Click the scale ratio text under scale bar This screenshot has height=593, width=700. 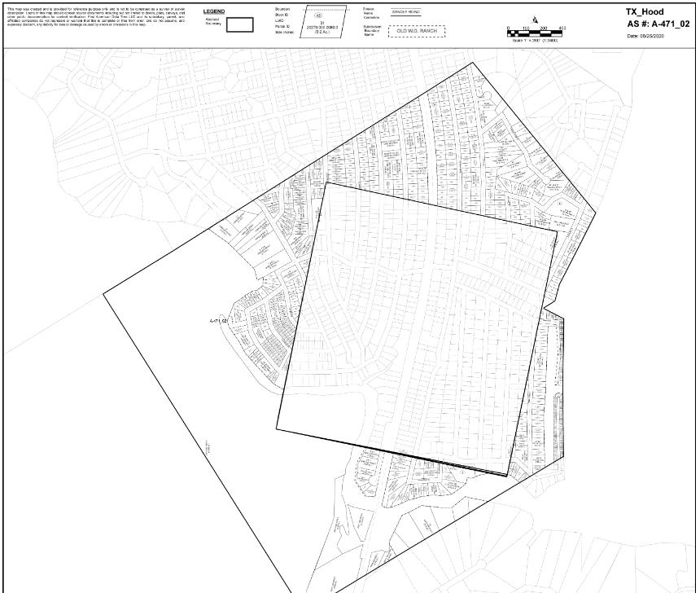click(535, 41)
